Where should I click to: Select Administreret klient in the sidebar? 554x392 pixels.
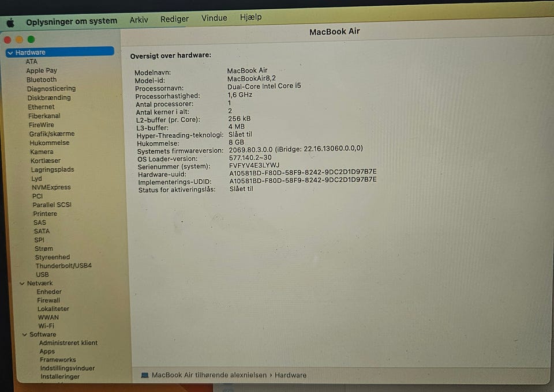tap(68, 342)
